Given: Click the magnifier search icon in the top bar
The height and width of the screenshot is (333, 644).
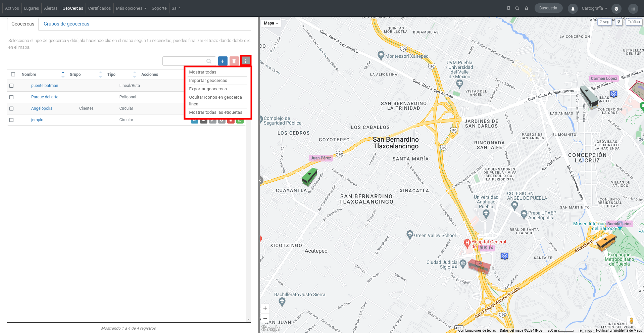Looking at the screenshot, I should point(517,8).
